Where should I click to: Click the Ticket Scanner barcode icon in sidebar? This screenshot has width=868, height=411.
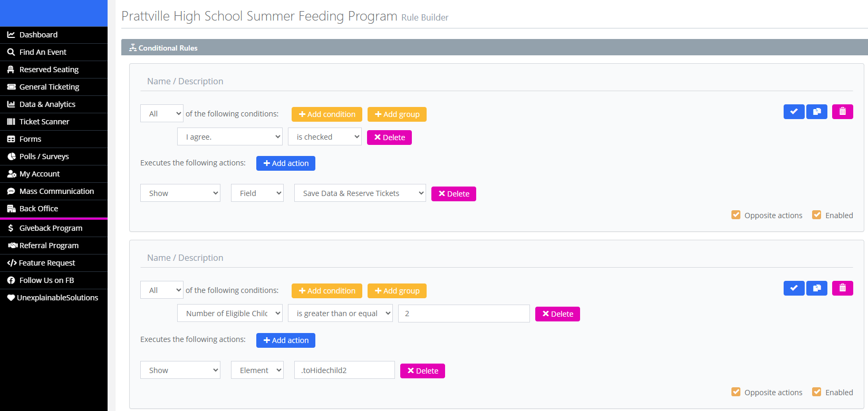(11, 122)
